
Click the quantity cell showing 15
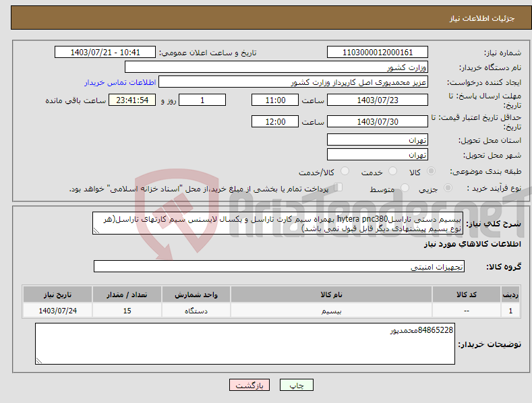(127, 311)
